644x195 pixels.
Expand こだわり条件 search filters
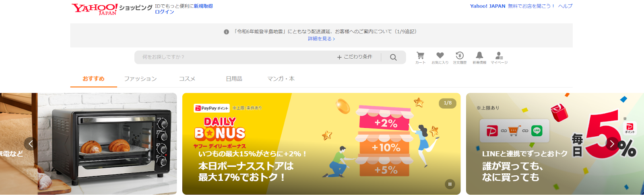click(355, 57)
